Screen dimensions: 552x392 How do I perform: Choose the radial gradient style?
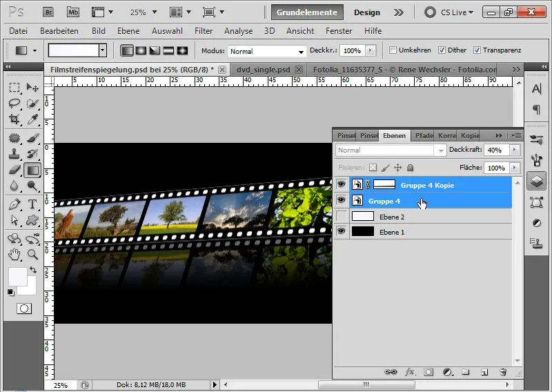pyautogui.click(x=141, y=50)
